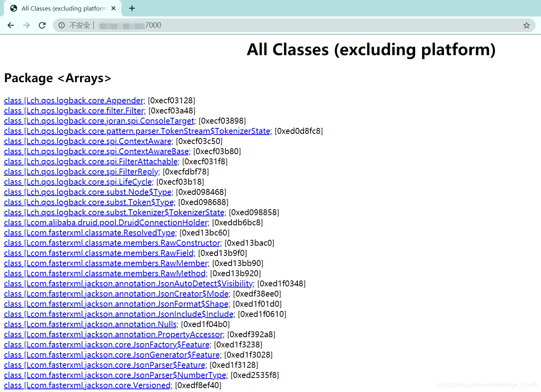Open DruidConnectionHolder class link
The image size is (541, 392).
coord(106,223)
